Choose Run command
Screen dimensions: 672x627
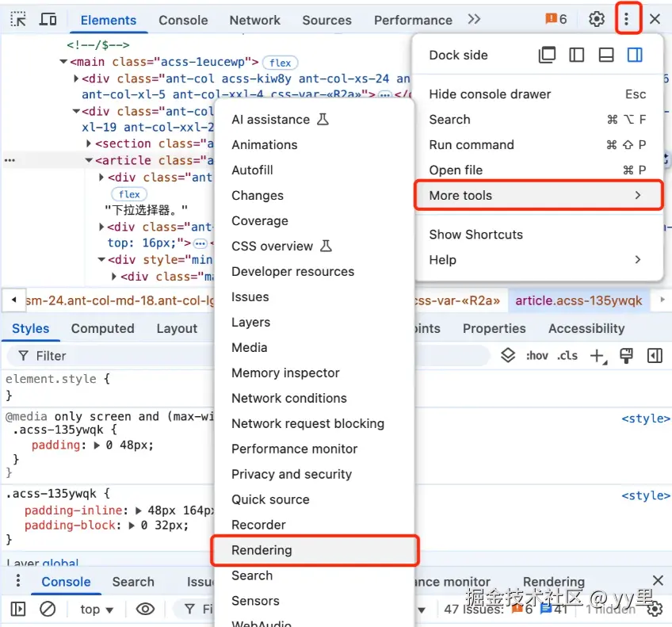tap(539, 145)
